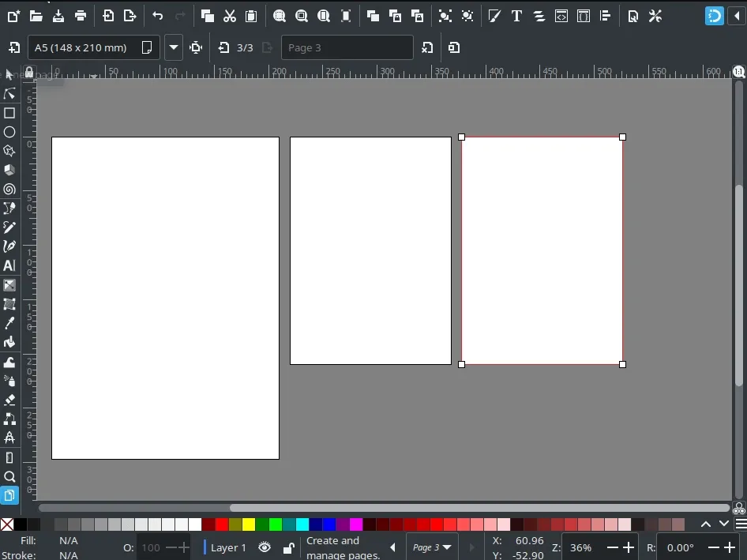Click the Cut scissors icon

[230, 16]
